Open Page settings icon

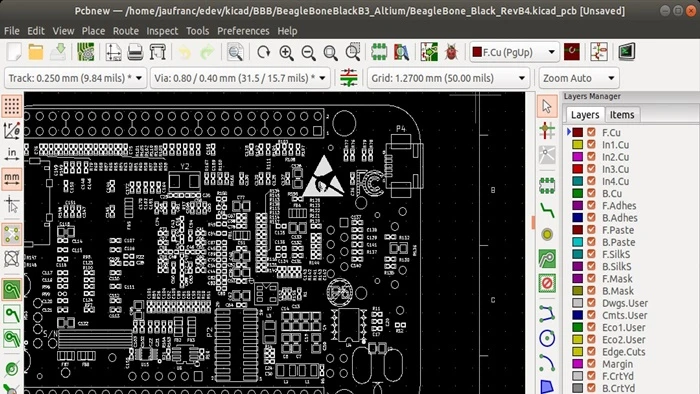113,52
